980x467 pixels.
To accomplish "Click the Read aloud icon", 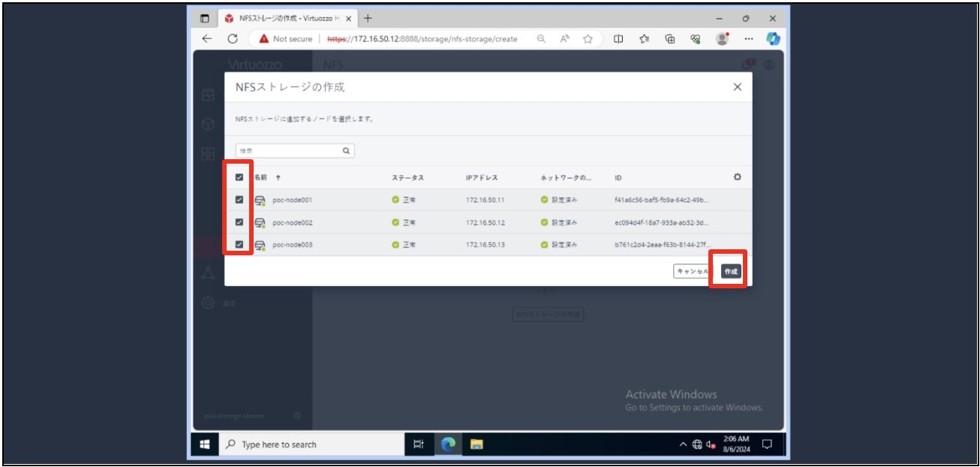I will [564, 39].
